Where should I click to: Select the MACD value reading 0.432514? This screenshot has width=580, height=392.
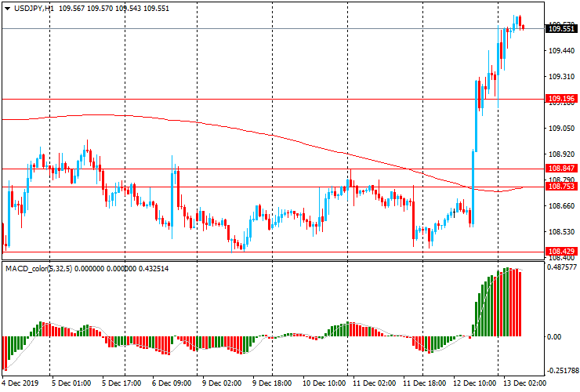point(154,268)
